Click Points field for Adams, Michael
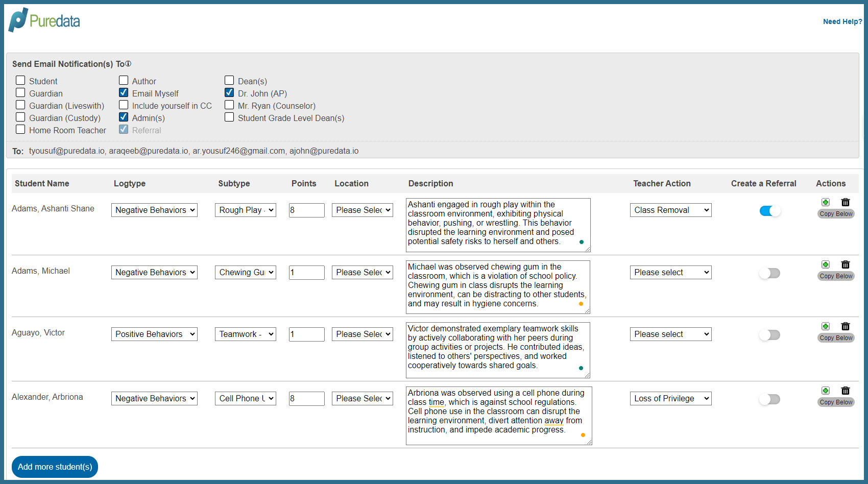 [307, 272]
